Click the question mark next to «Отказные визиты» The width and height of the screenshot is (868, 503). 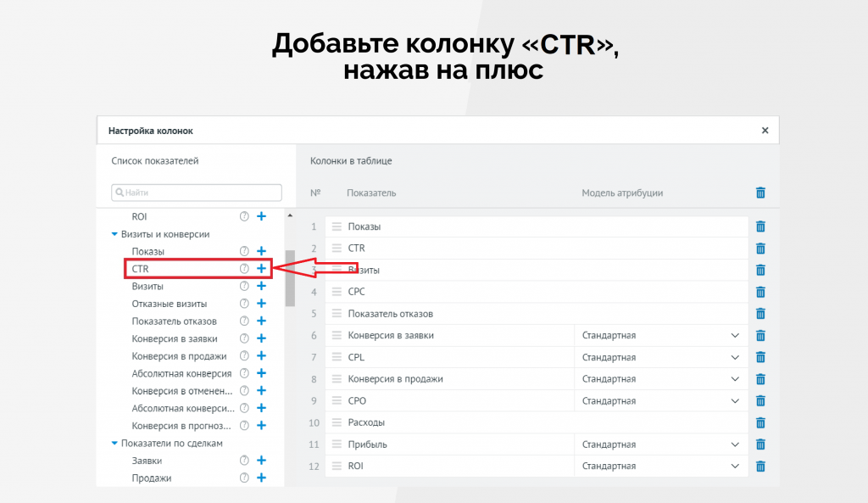point(244,303)
